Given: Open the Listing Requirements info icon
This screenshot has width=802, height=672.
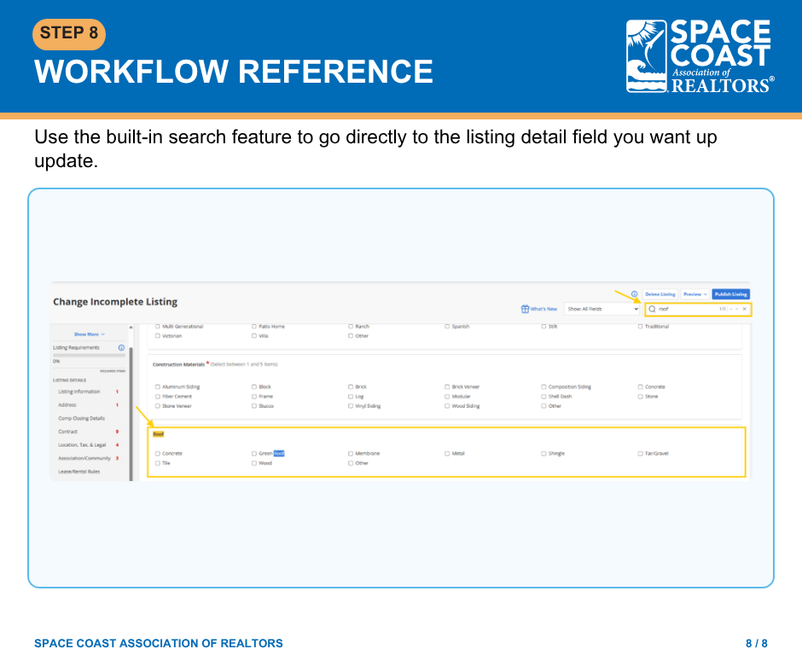Looking at the screenshot, I should [x=121, y=348].
